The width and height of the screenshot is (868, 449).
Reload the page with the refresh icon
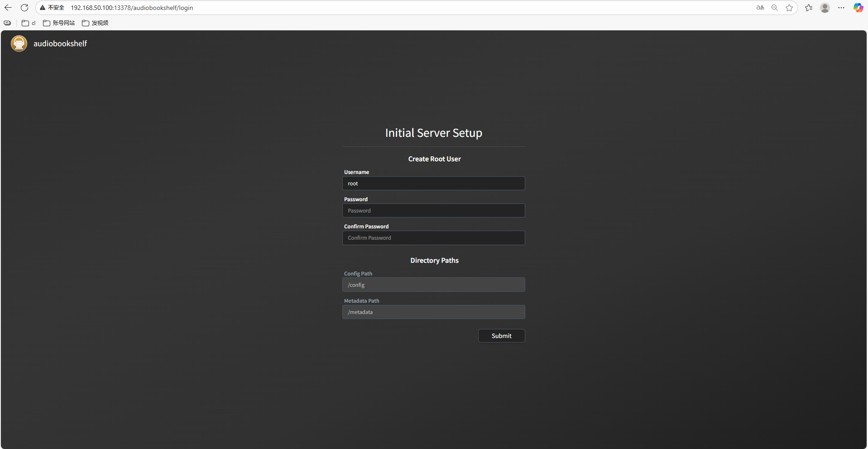tap(24, 8)
